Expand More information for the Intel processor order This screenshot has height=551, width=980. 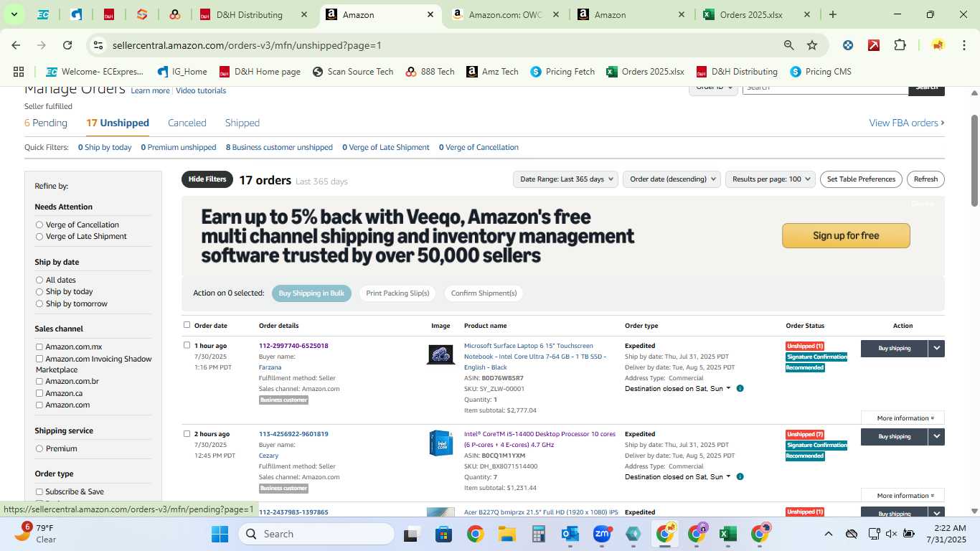903,495
